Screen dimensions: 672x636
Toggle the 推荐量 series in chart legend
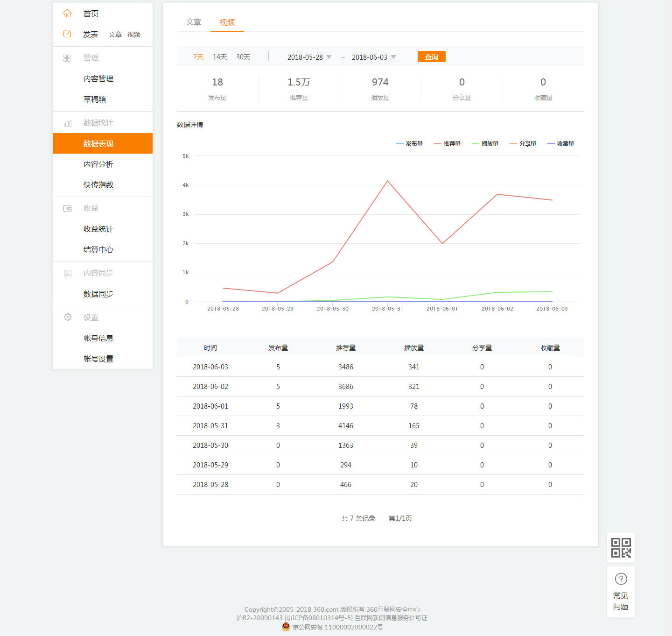coord(447,144)
